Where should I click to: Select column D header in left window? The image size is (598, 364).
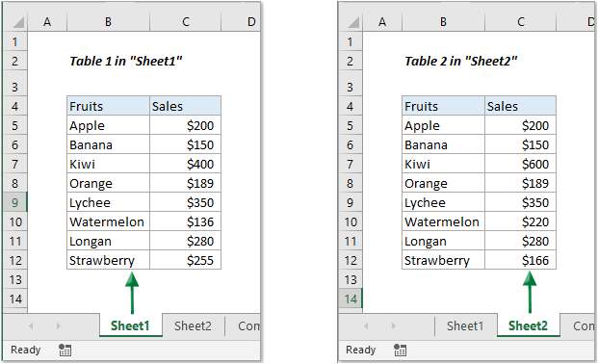click(x=242, y=22)
